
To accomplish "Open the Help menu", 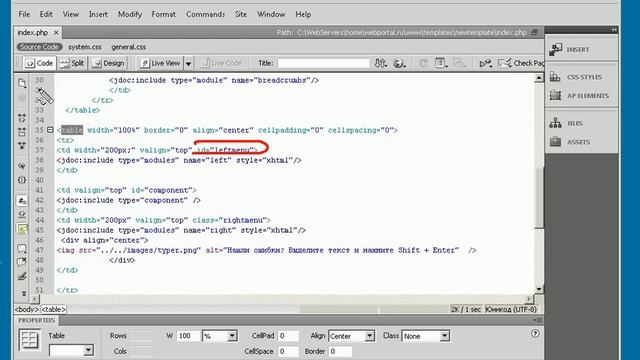I will (303, 14).
